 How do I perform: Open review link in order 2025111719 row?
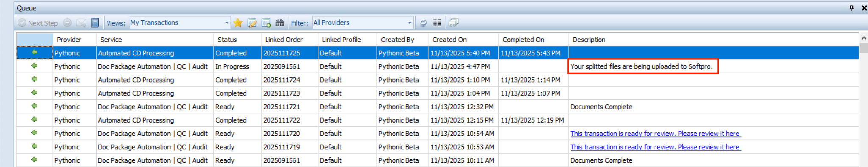[x=656, y=147]
